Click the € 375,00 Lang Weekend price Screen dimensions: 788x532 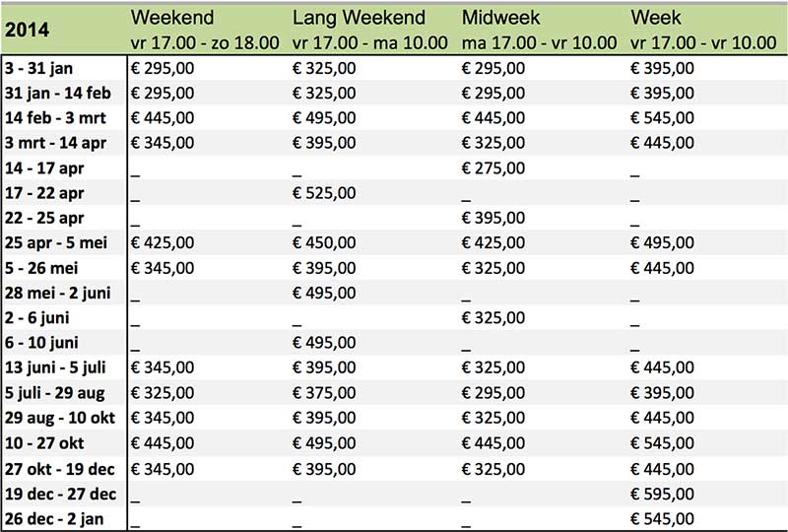click(x=324, y=392)
